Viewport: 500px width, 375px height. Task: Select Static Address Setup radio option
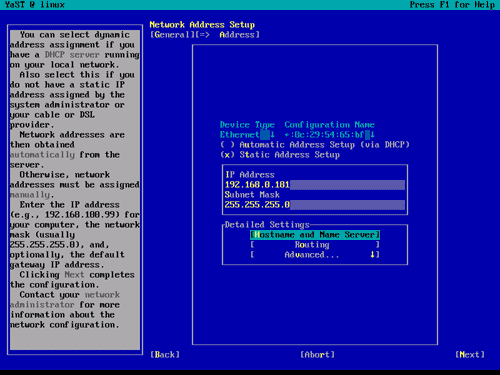(280, 155)
